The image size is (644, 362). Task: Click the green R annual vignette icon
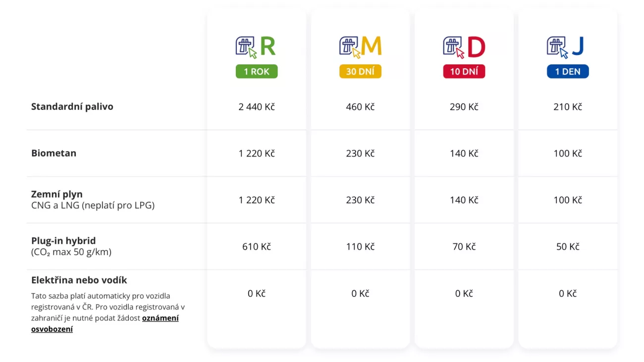[x=256, y=47]
